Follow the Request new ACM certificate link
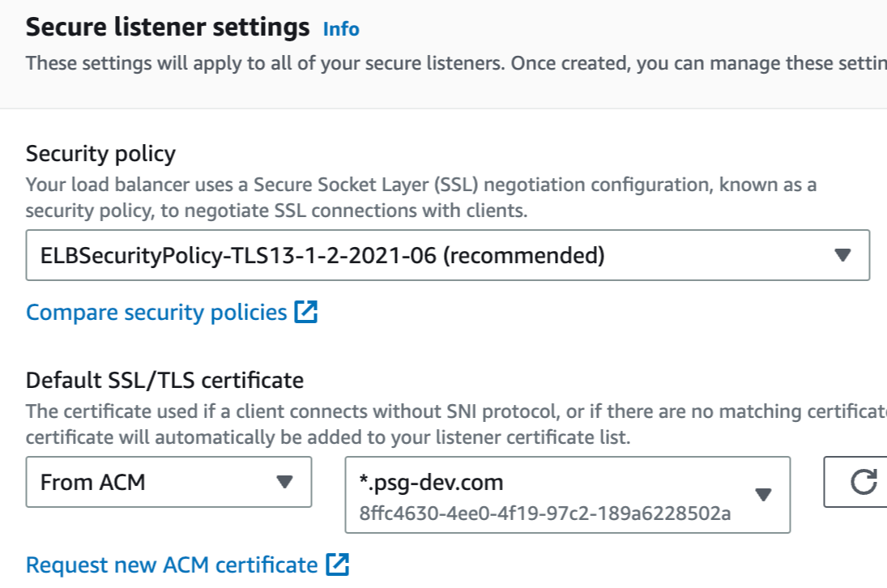The width and height of the screenshot is (887, 588). (172, 565)
